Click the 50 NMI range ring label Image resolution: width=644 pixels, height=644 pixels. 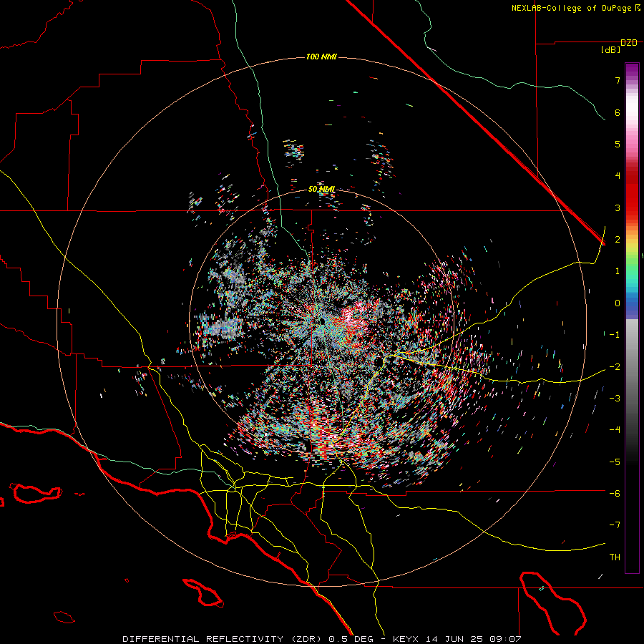tap(321, 190)
